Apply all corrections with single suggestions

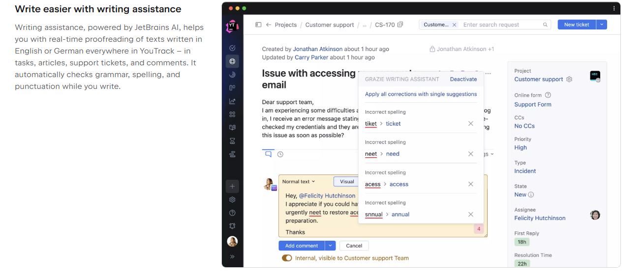[421, 94]
